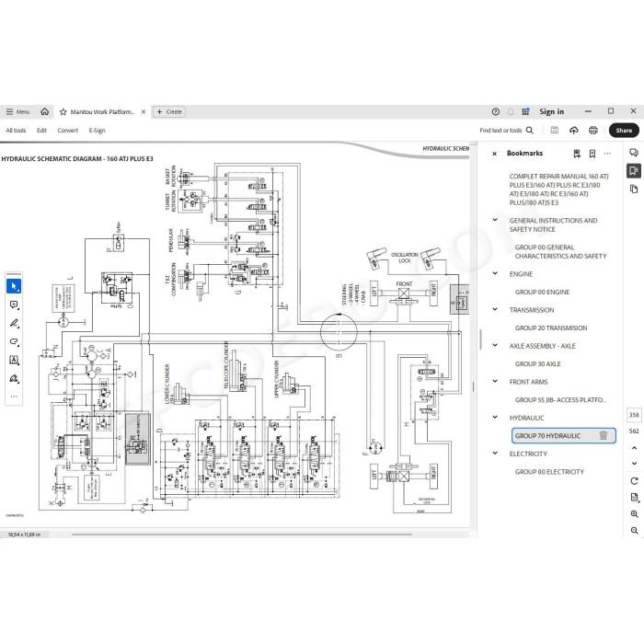Create a new document with Create button
The image size is (644, 644).
click(x=169, y=111)
